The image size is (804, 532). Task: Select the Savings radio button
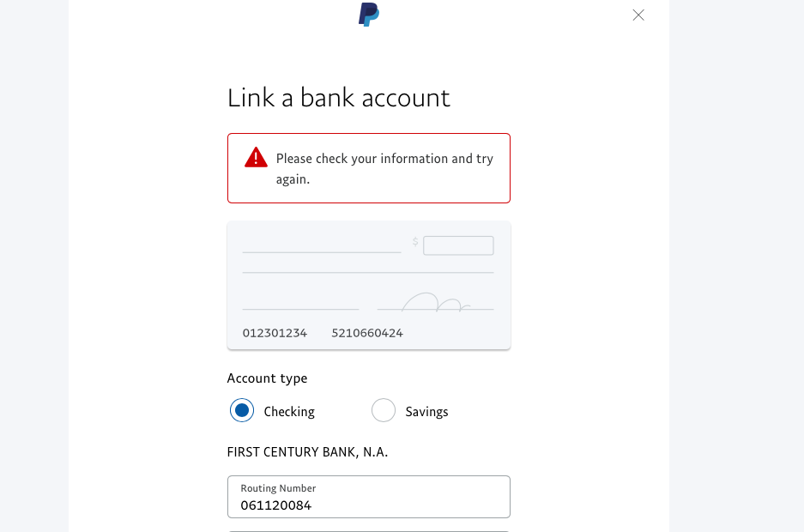click(x=384, y=411)
